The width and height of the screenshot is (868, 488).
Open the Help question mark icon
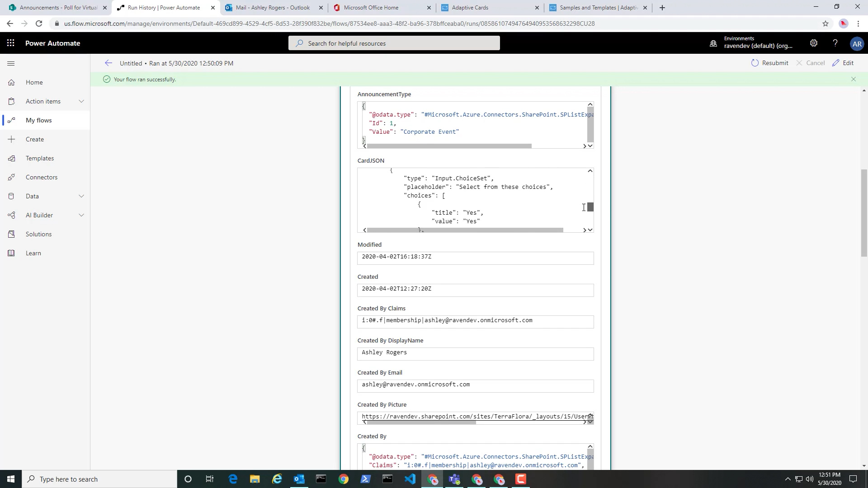tap(835, 43)
